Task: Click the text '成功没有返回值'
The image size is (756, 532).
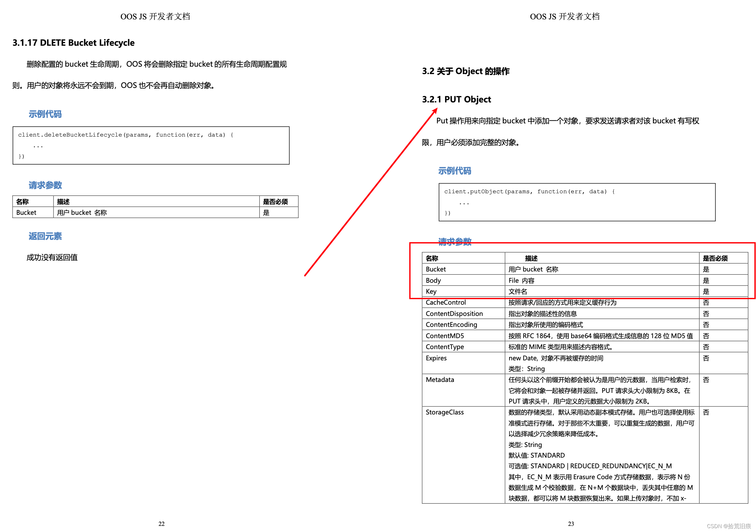Action: click(52, 258)
